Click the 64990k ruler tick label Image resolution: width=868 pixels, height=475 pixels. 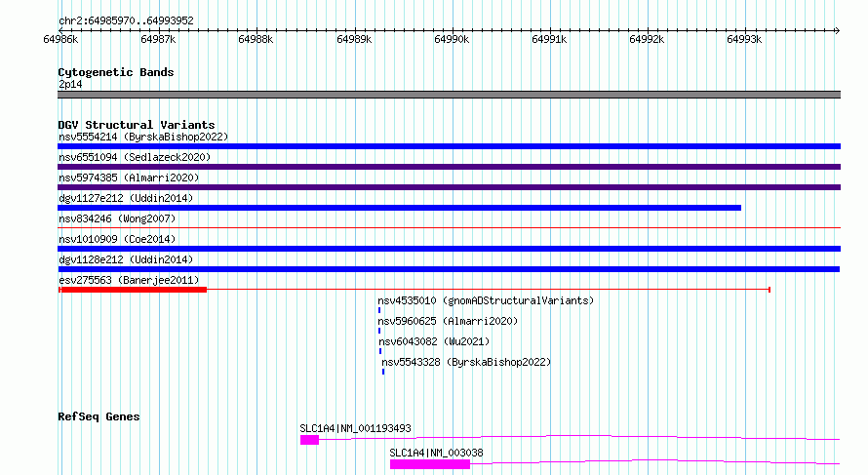452,39
